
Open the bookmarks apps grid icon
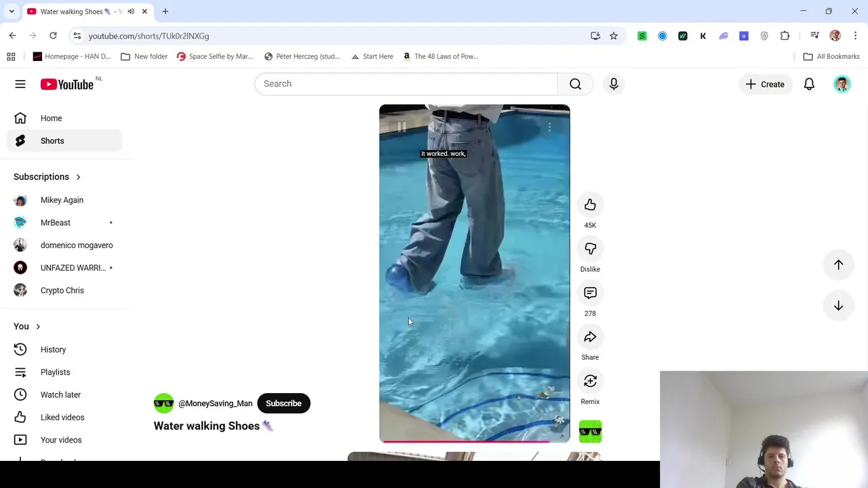tap(11, 56)
